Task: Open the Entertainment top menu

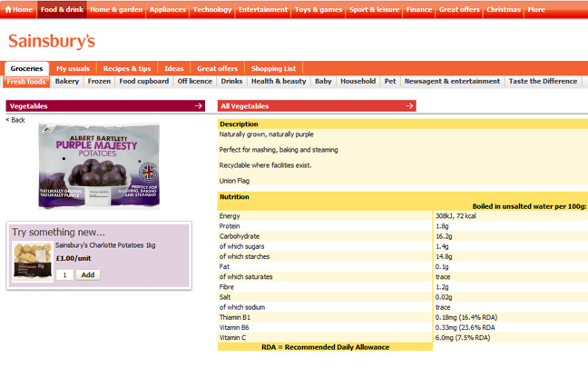Action: [x=263, y=9]
